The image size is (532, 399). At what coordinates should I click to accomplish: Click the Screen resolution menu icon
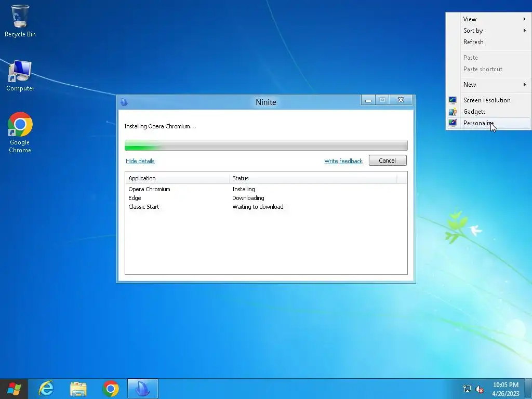click(453, 100)
